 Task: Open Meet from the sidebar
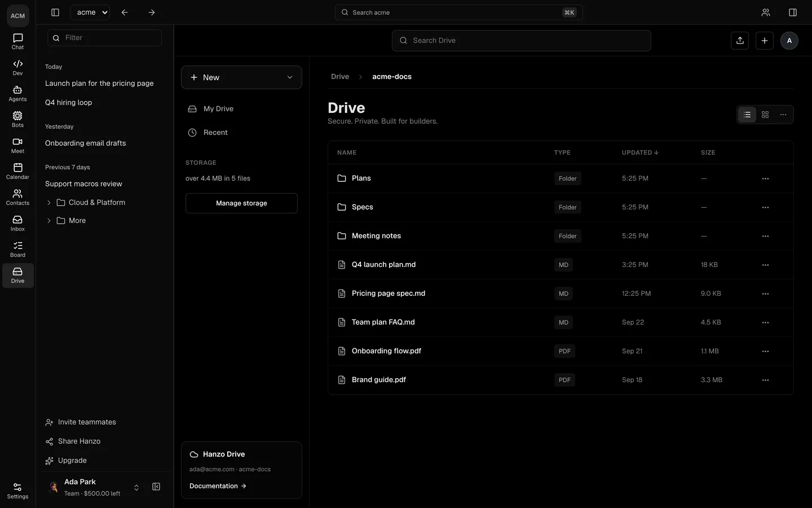(x=17, y=146)
